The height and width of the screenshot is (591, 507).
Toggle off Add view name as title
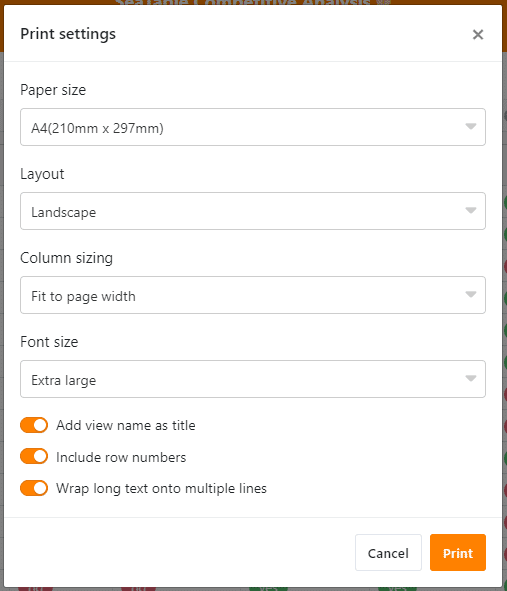[x=34, y=425]
